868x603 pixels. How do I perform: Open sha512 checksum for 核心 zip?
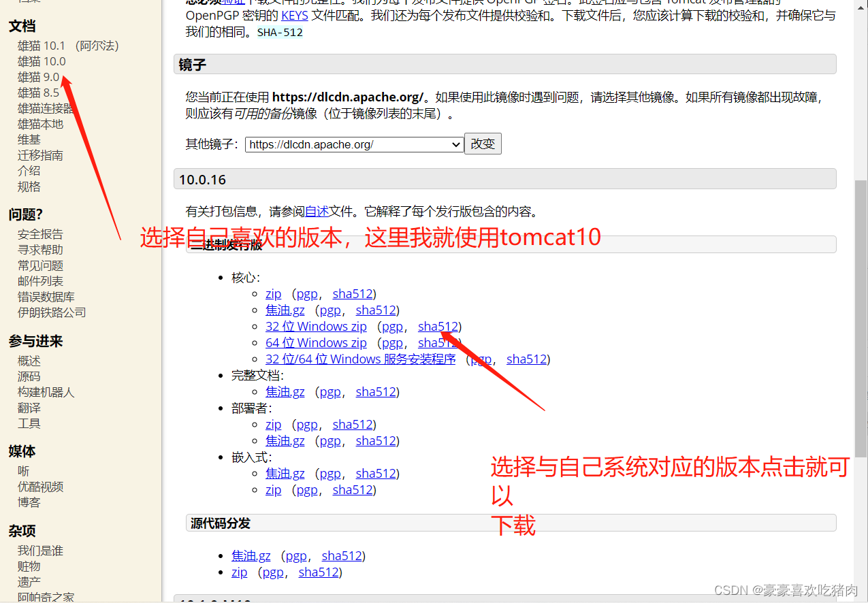[x=353, y=294]
